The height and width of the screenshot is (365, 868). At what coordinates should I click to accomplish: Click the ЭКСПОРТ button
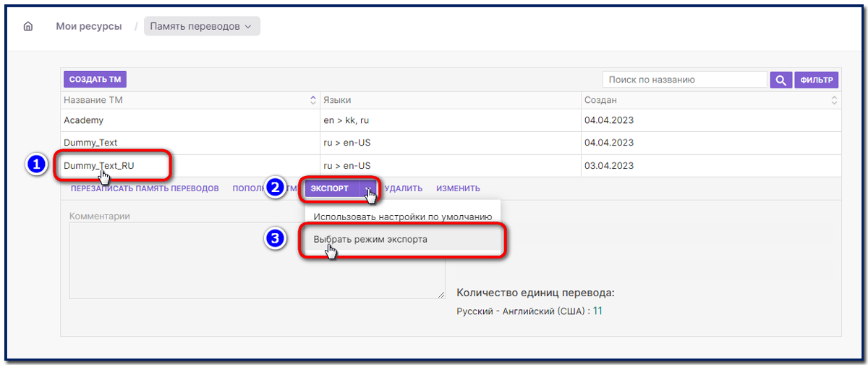tap(330, 189)
